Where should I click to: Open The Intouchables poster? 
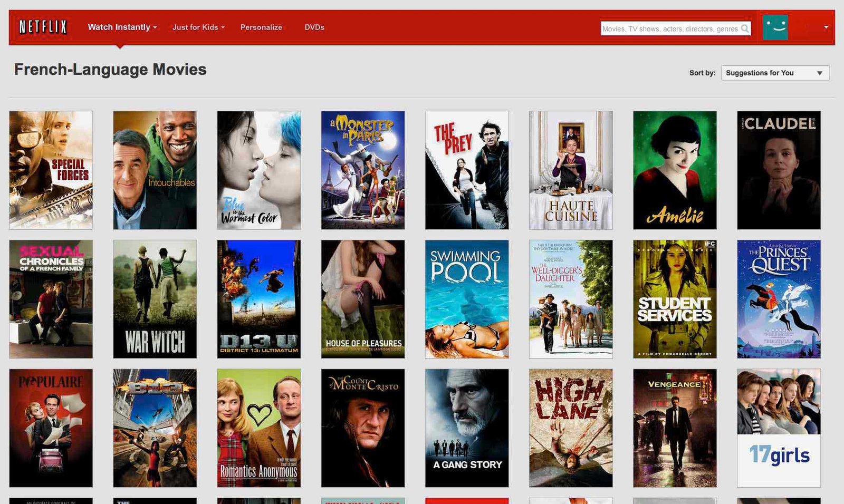click(x=155, y=170)
